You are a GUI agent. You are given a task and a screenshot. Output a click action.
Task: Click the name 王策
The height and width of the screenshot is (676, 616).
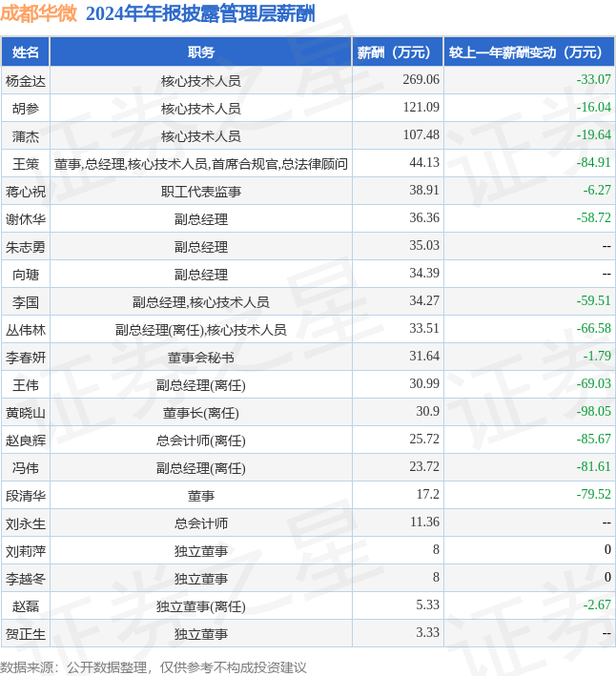(x=26, y=163)
